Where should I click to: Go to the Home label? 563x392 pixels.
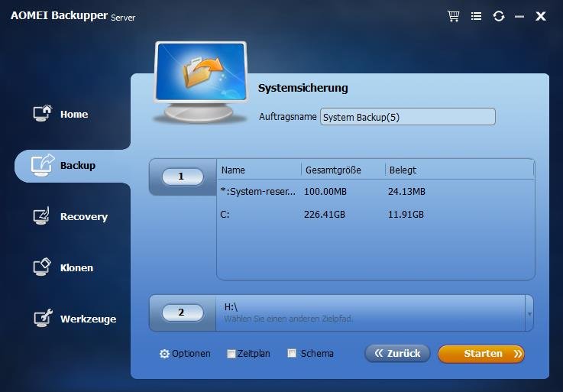74,114
